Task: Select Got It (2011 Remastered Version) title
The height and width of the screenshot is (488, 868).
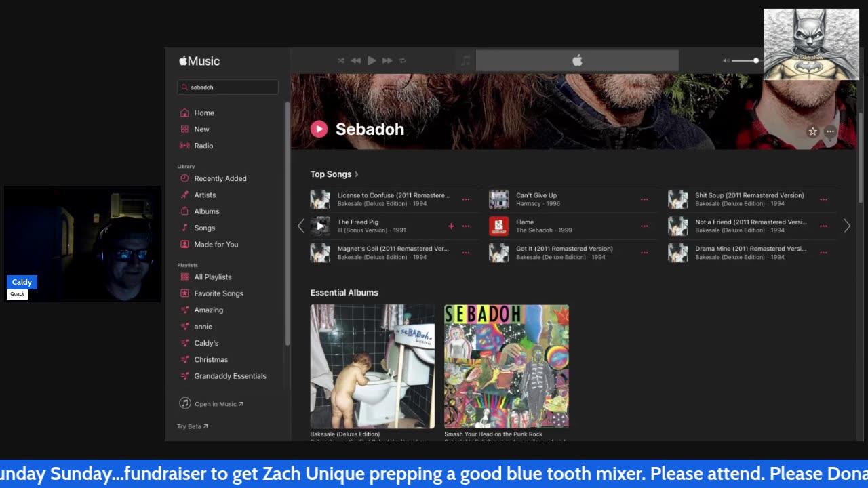Action: (564, 249)
